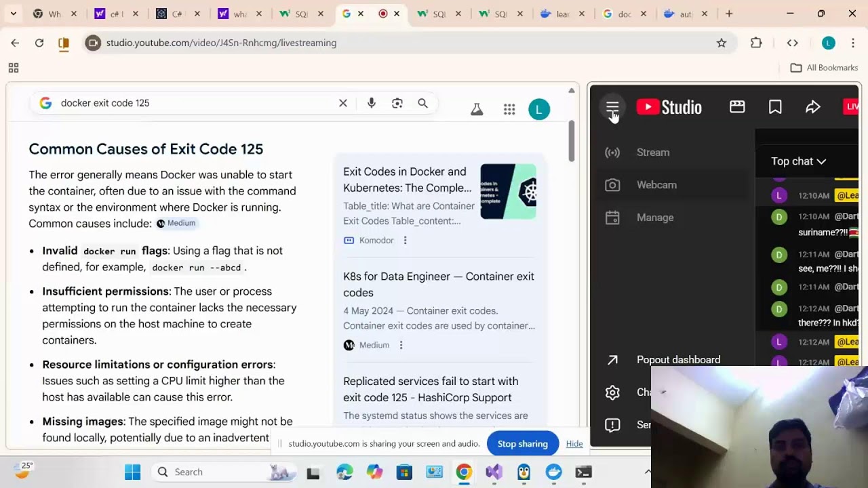Screen dimensions: 868x488
Task: Reload the page
Action: pos(39,43)
